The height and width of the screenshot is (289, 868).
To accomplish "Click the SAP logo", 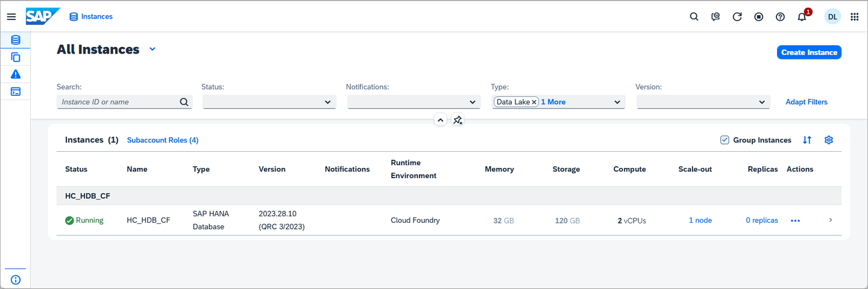I will point(43,16).
